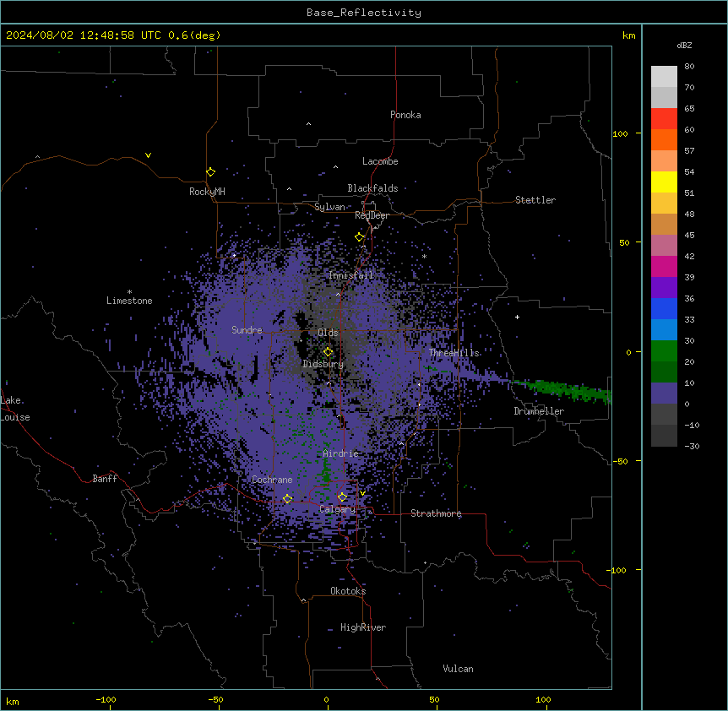Click the Sundre city label
Viewport: 728px width, 711px height.
(247, 330)
